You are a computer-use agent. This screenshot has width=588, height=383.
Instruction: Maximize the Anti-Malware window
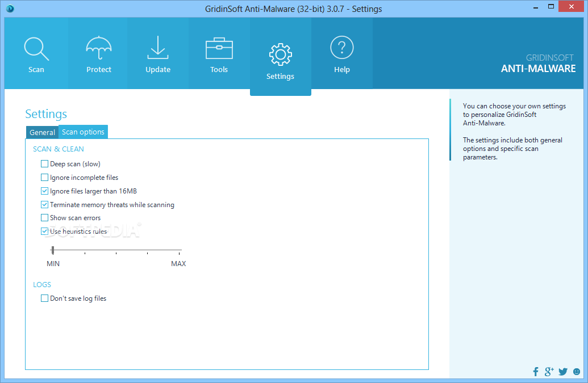tap(551, 7)
